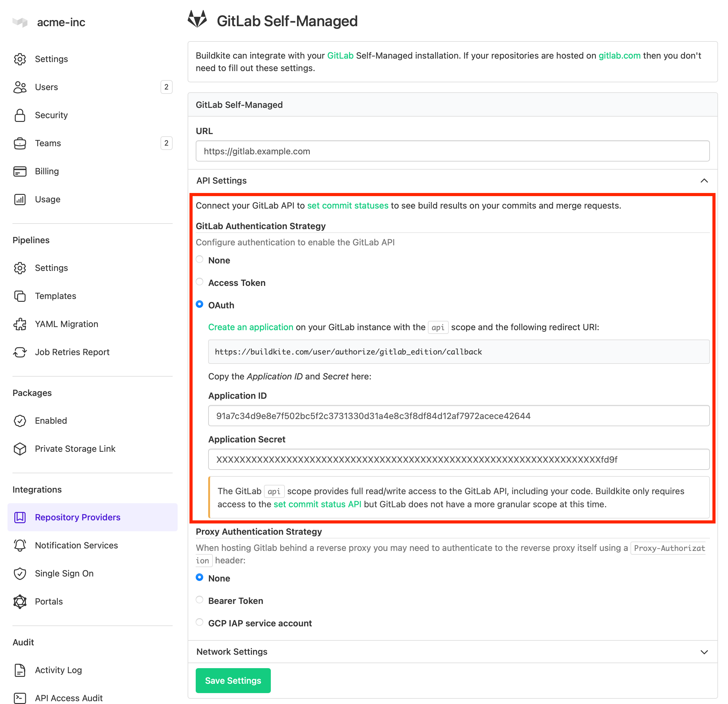728x704 pixels.
Task: Collapse the GitLab Self-Managed settings panel
Action: (x=239, y=104)
